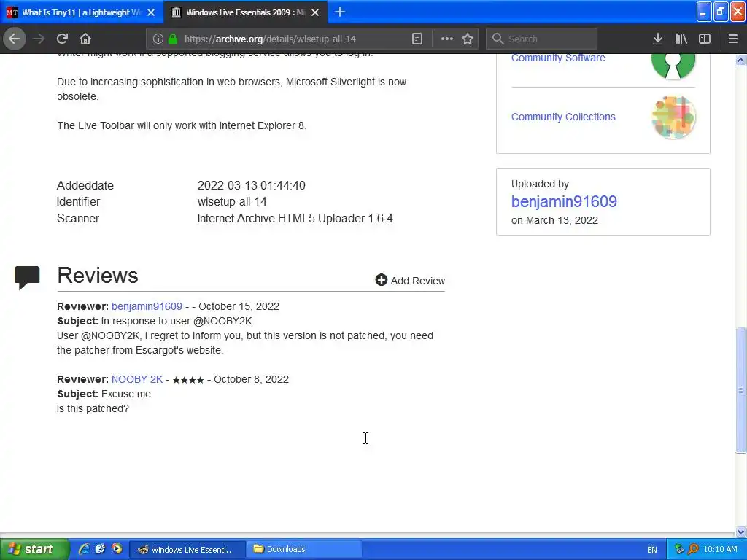Click the Community Collections colorful thumbnail

(673, 117)
